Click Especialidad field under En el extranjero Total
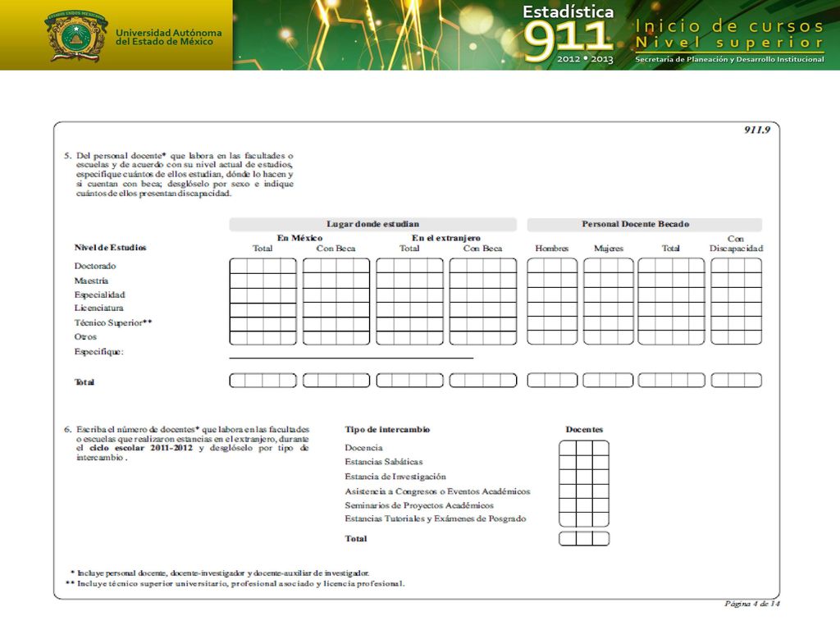The image size is (840, 630). point(409,295)
